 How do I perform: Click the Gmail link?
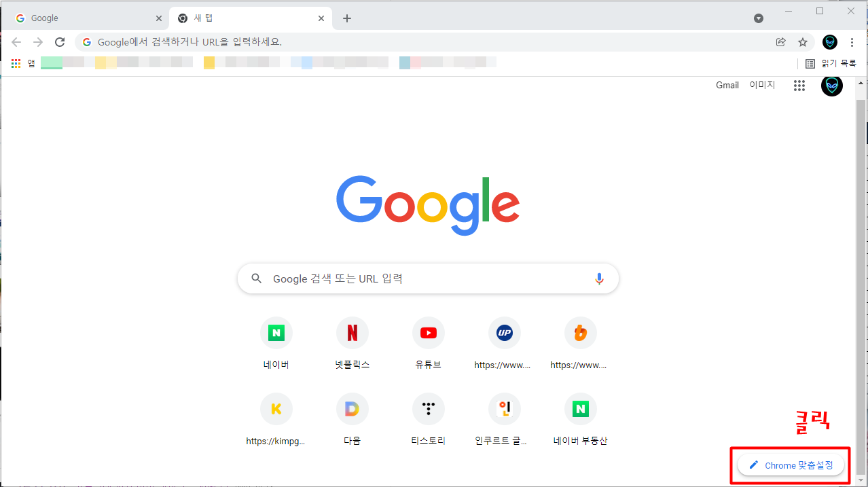[727, 86]
